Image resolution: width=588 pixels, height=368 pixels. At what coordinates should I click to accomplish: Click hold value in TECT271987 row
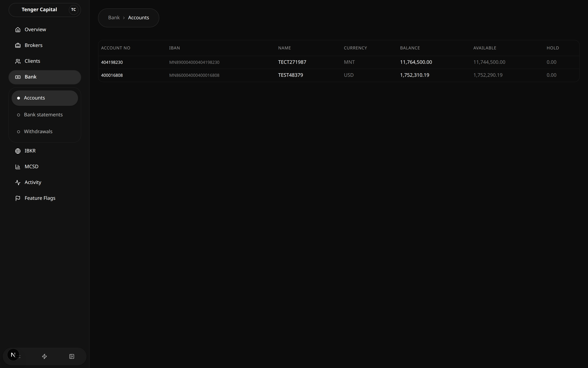click(x=552, y=62)
